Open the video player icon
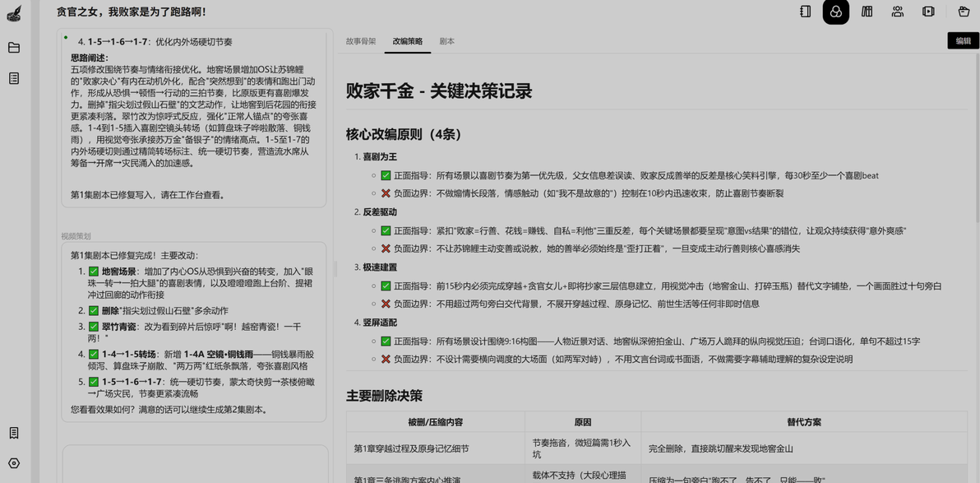This screenshot has height=483, width=980. pos(928,12)
